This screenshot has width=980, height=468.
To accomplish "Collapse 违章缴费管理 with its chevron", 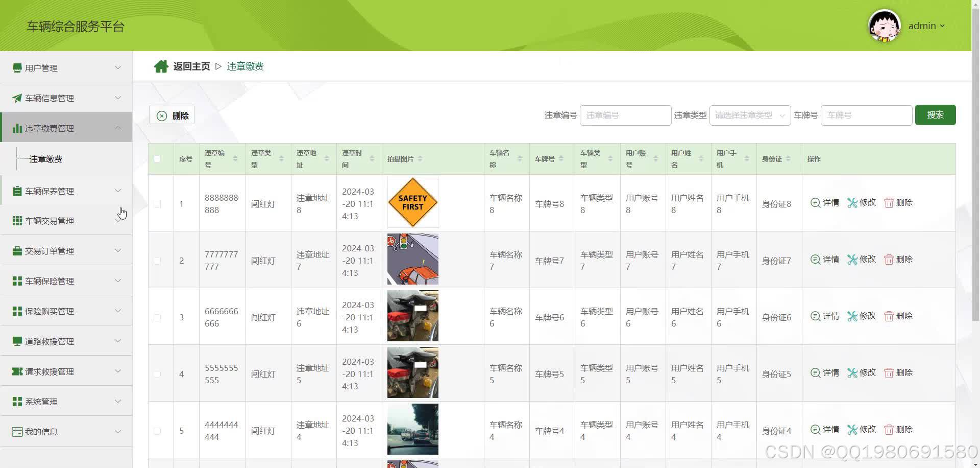I will click(118, 128).
